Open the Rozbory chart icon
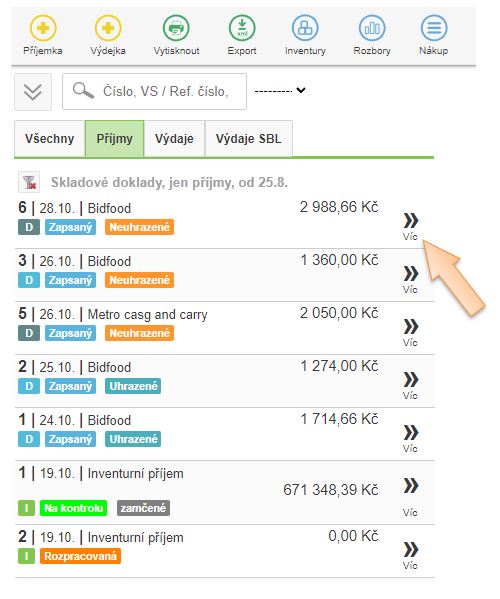The image size is (500, 599). click(x=372, y=28)
